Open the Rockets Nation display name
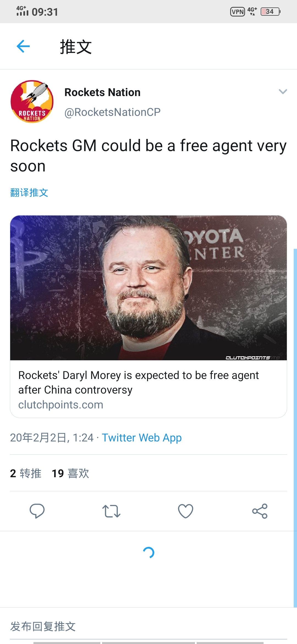Viewport: 297px width, 644px height. (x=102, y=92)
